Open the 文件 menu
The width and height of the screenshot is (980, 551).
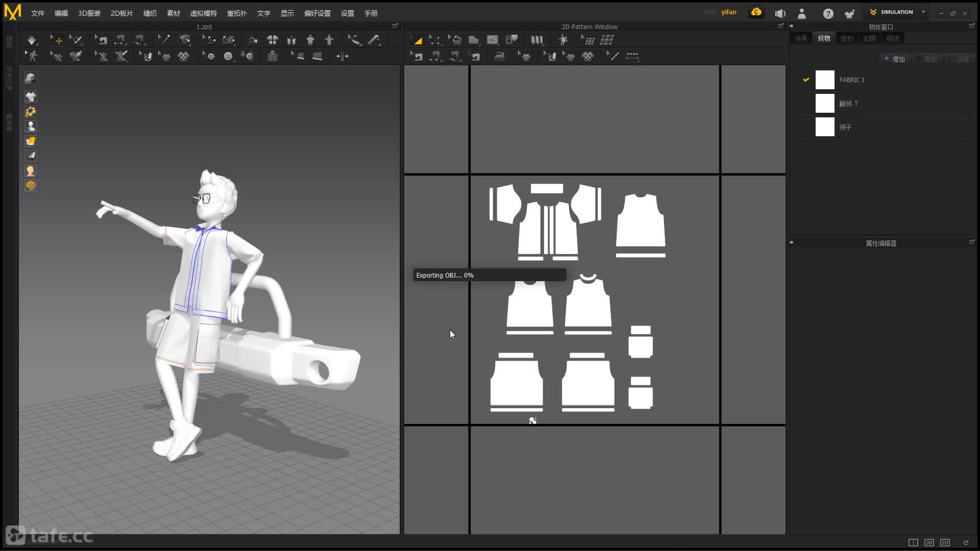pyautogui.click(x=38, y=13)
